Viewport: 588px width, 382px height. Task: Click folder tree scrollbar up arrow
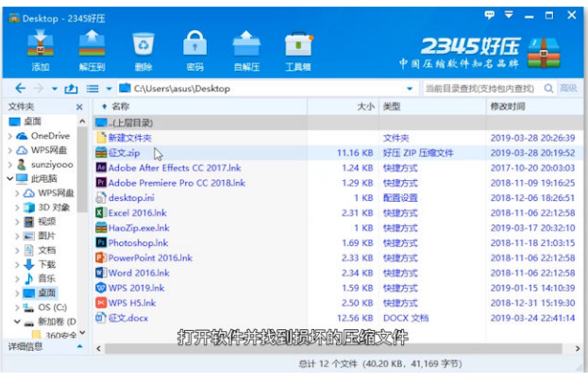(82, 122)
